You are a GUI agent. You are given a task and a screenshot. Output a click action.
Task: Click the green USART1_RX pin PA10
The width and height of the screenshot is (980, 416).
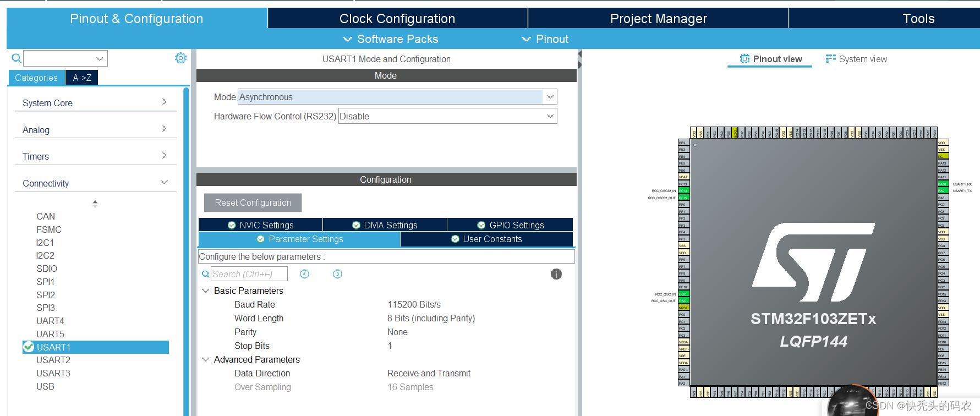[943, 184]
